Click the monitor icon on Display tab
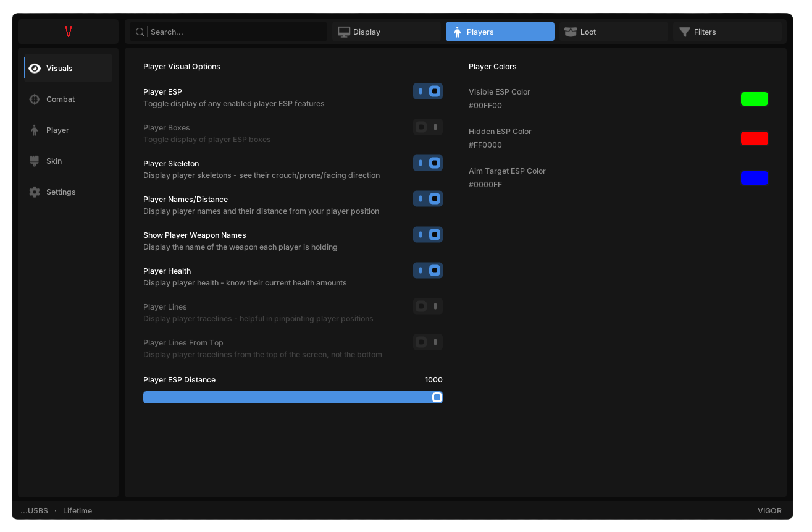Screen dimensions: 812x532 344,32
